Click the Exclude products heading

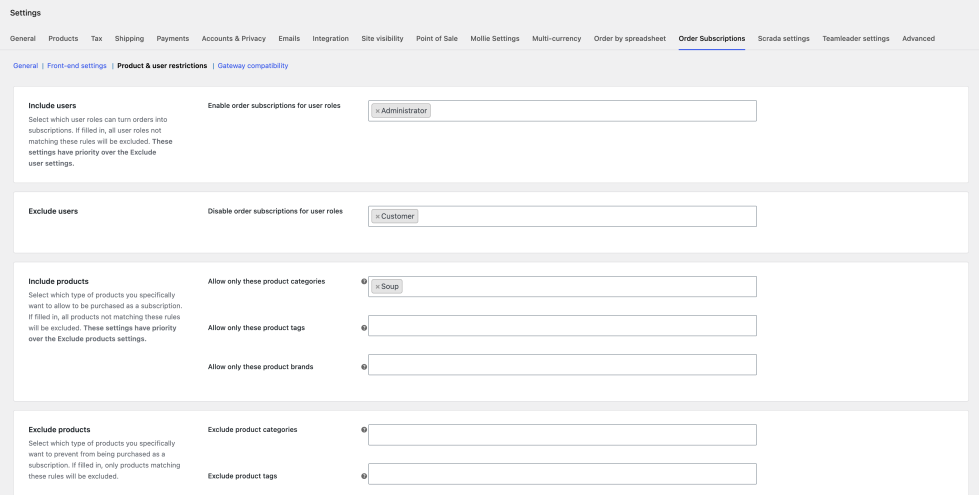[59, 430]
